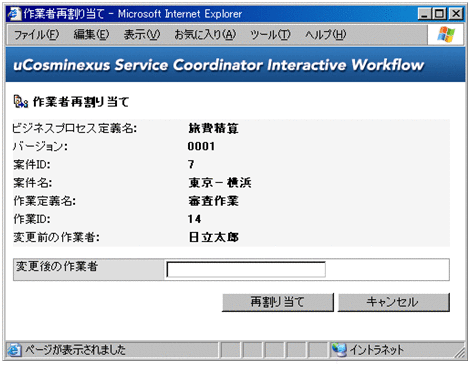Close the 作業者再割り当て window
The image size is (472, 365).
[456, 14]
